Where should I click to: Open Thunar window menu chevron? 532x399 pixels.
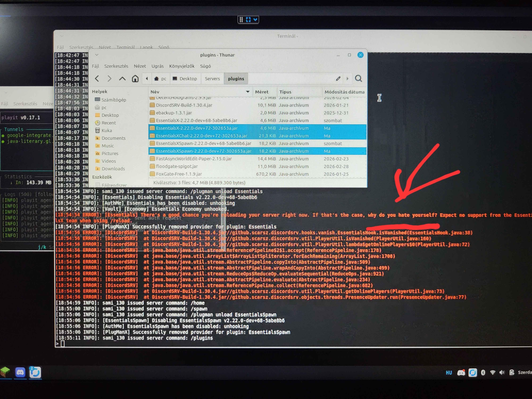97,55
